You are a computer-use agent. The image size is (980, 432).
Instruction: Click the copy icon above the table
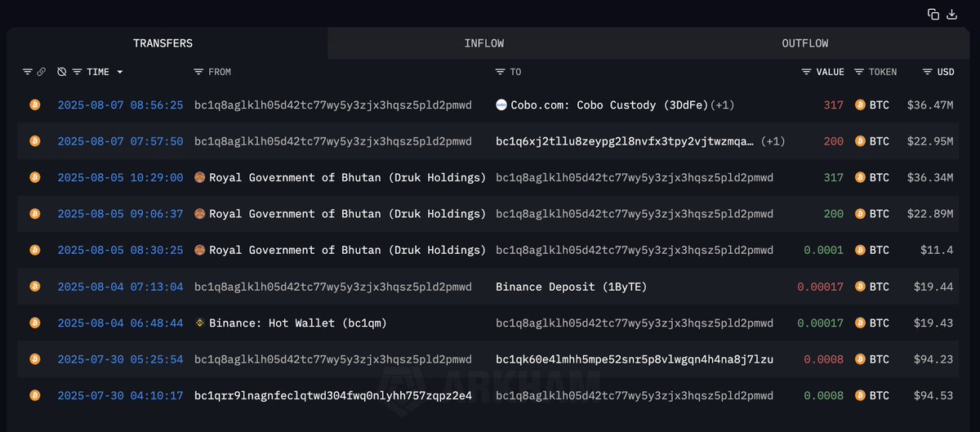(x=933, y=14)
